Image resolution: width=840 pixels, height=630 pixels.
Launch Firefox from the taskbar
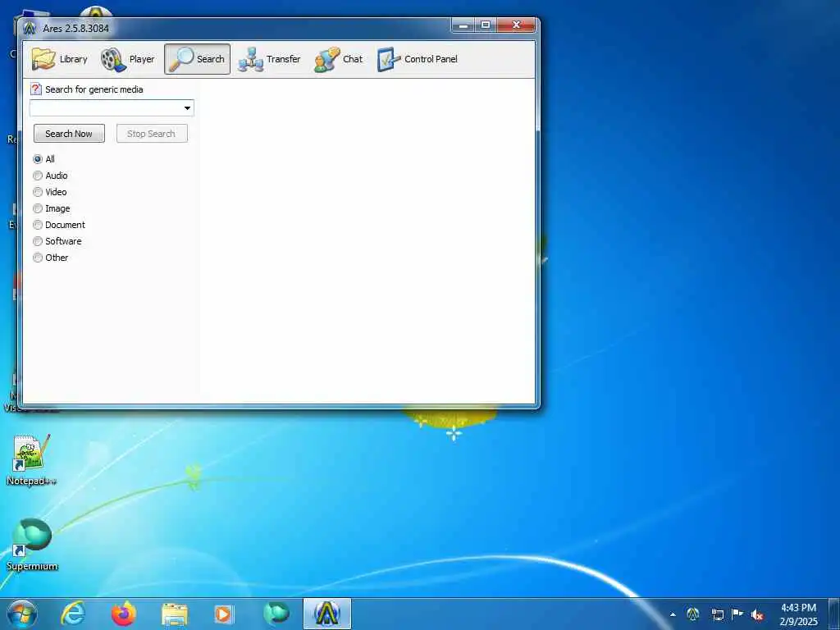pyautogui.click(x=123, y=614)
